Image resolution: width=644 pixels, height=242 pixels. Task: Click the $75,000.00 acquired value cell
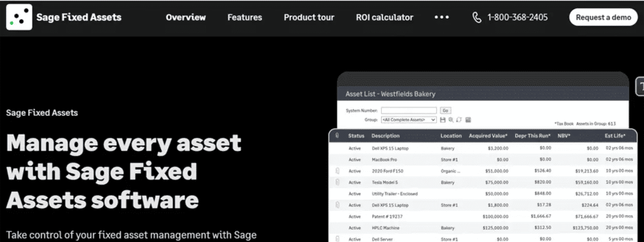coord(496,182)
